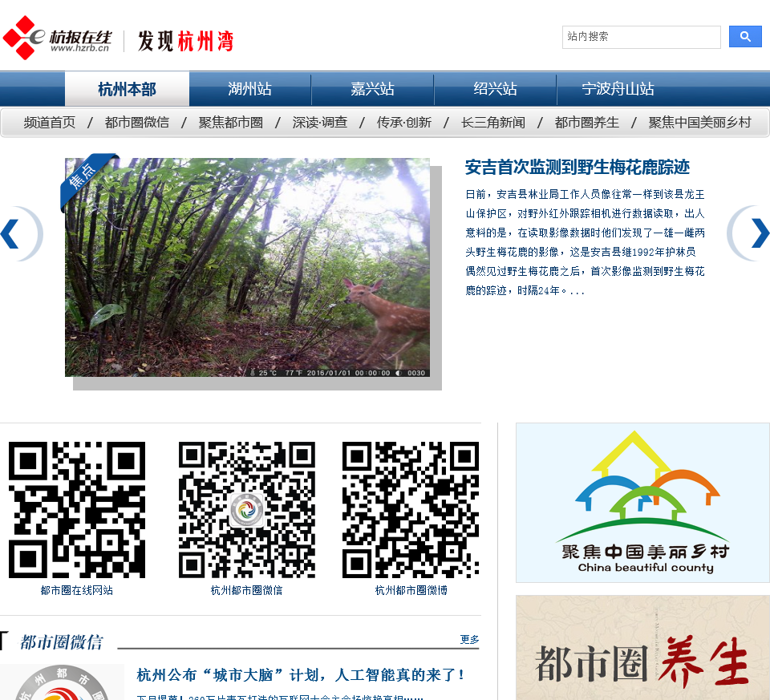Open the deer forest focus photo
Screen dimensions: 770x700
248,268
